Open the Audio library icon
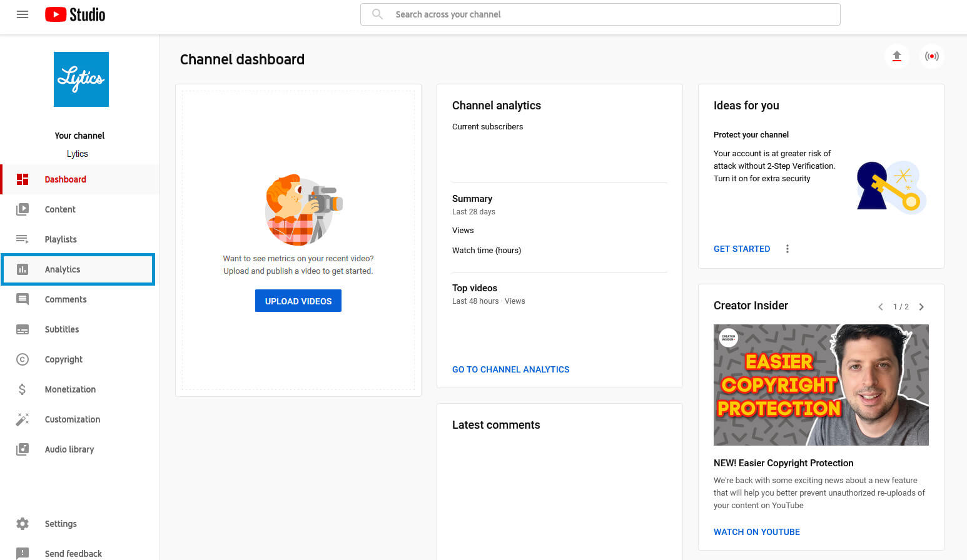 (x=23, y=449)
